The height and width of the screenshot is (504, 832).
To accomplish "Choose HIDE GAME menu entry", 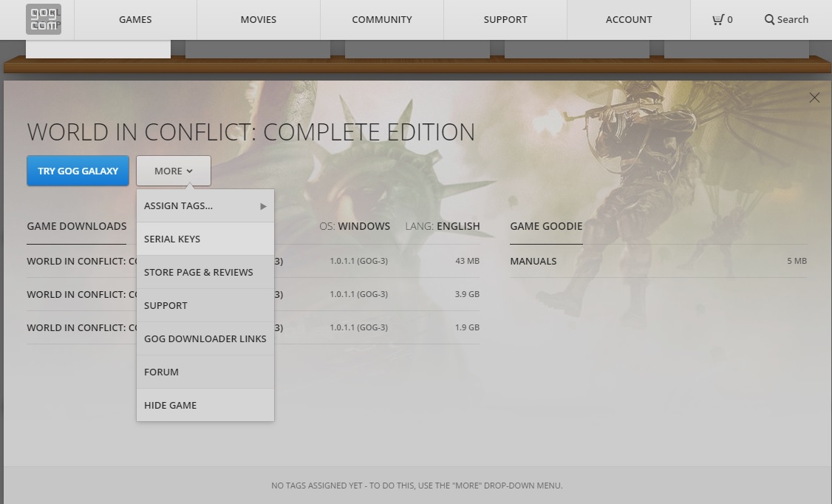I will [x=205, y=405].
